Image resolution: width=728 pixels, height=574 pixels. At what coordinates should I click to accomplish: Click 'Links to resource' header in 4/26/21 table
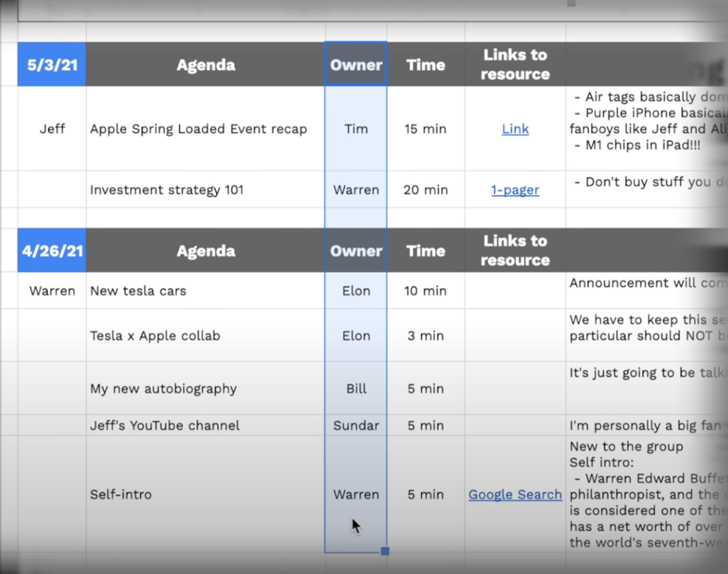[x=515, y=251]
